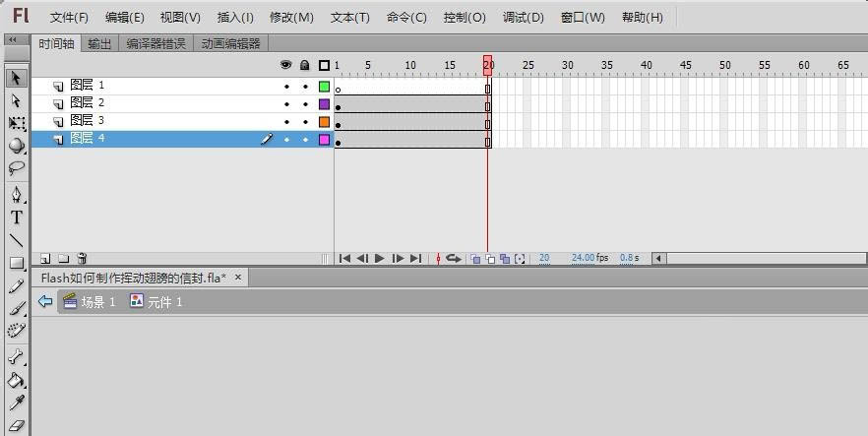This screenshot has width=868, height=436.
Task: Pick the Pen tool in toolbox
Action: pyautogui.click(x=16, y=195)
